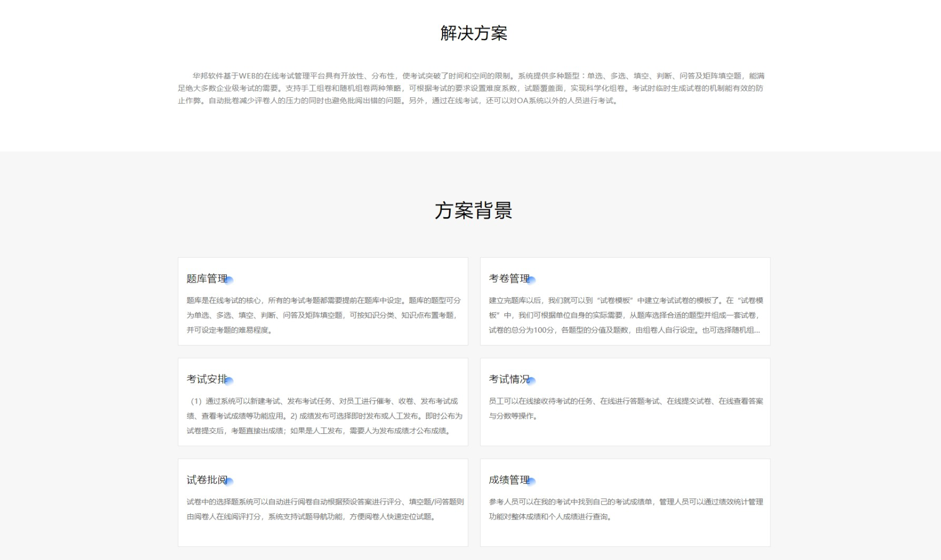Screen dimensions: 941x560
Task: Click the blue dot beside 试卷批阅 title
Action: [x=229, y=481]
